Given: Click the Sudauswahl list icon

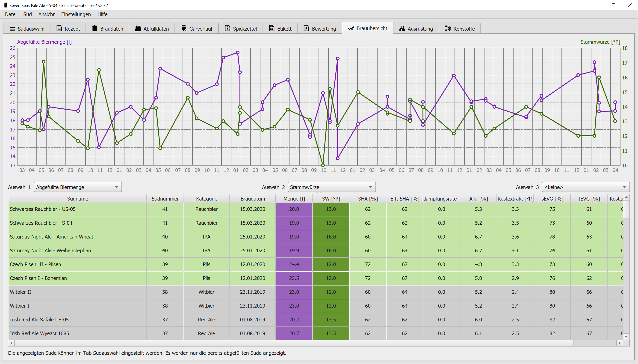Looking at the screenshot, I should click(x=12, y=29).
